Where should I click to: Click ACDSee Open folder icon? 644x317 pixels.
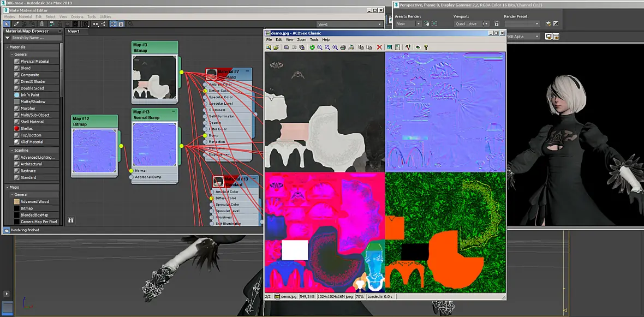tap(276, 47)
